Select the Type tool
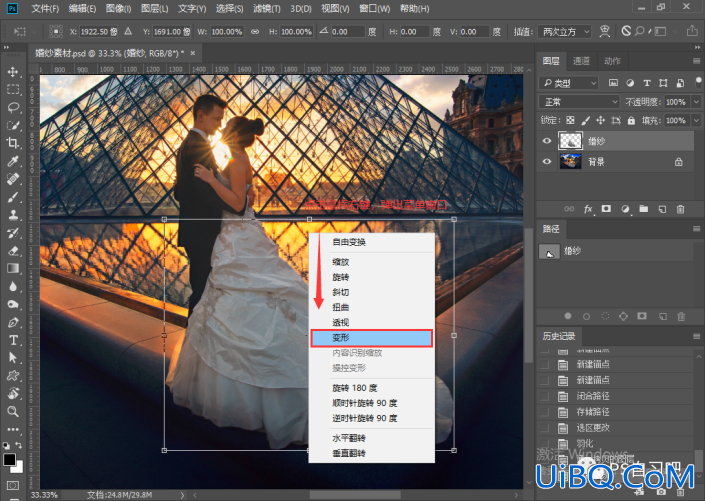The height and width of the screenshot is (501, 705). pyautogui.click(x=13, y=340)
